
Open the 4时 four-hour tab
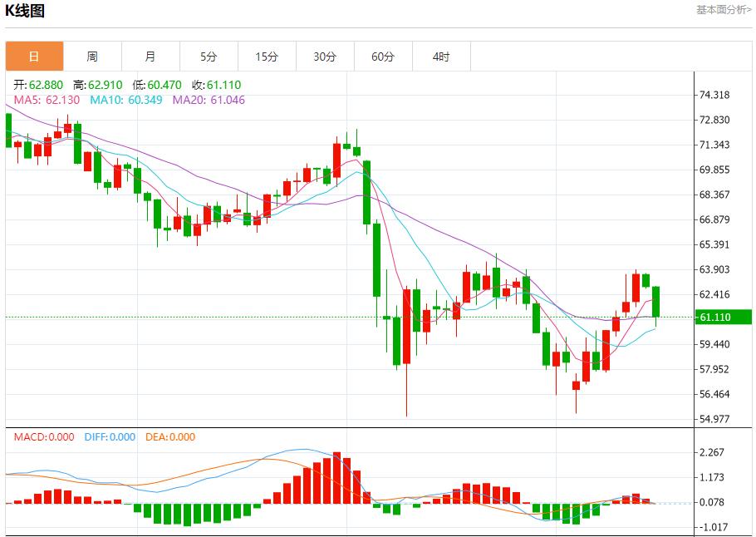pyautogui.click(x=441, y=57)
